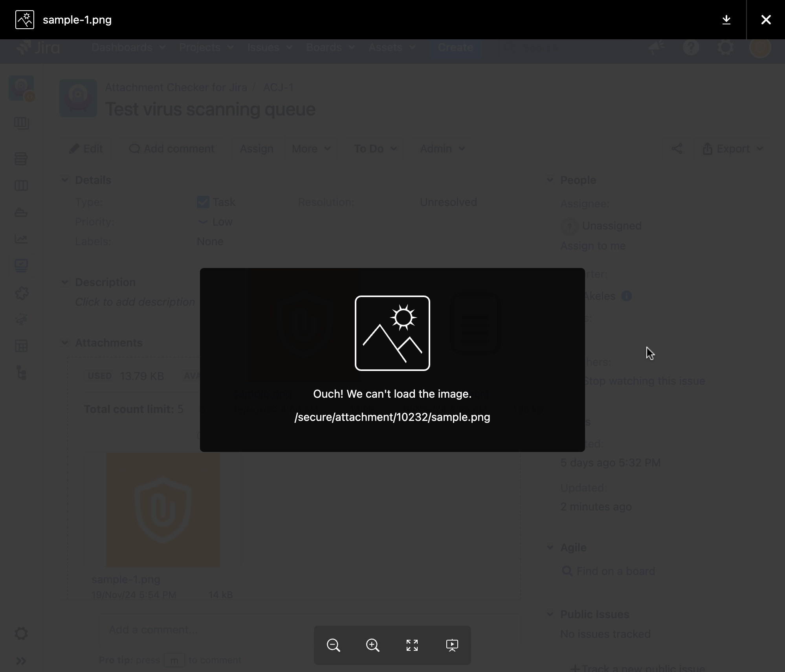The image size is (785, 672).
Task: Click the Export dropdown arrow
Action: pyautogui.click(x=760, y=149)
